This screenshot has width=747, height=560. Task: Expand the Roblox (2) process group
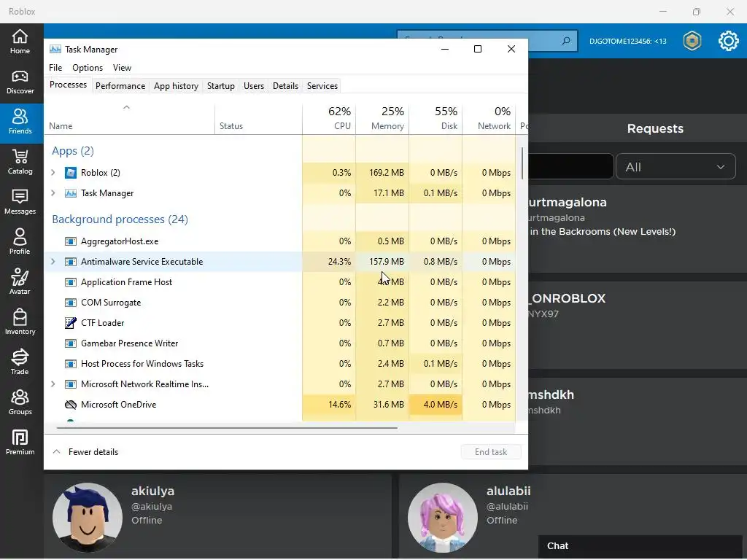(53, 172)
